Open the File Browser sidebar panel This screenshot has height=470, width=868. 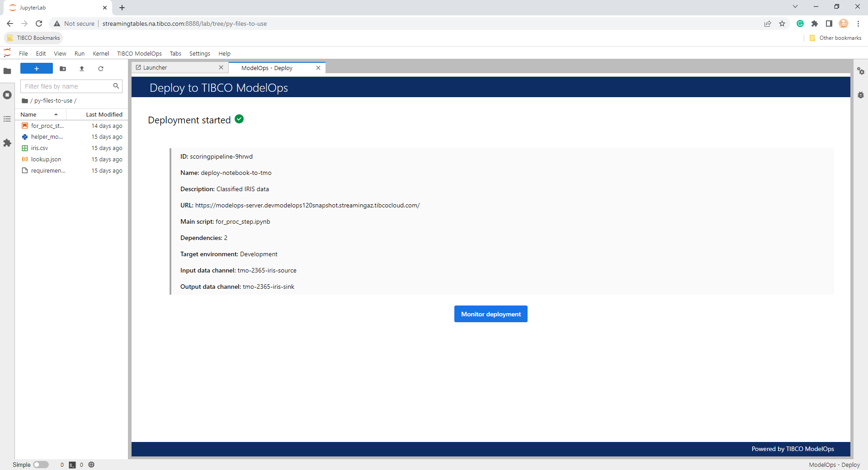click(7, 71)
